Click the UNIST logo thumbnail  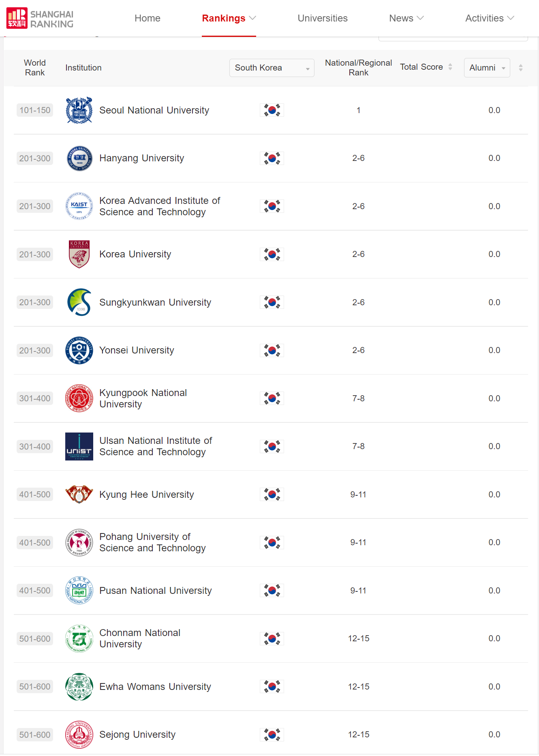pos(79,446)
